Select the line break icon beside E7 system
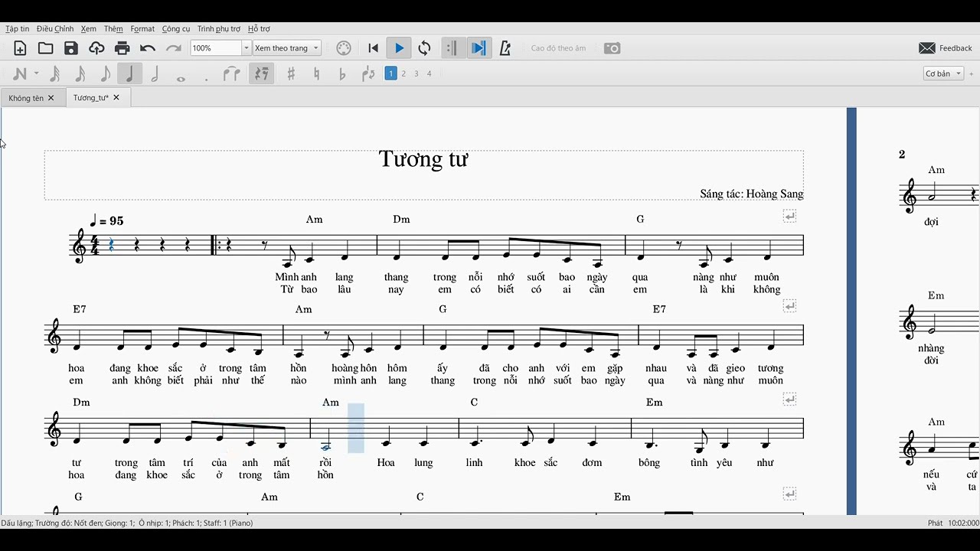The width and height of the screenshot is (980, 551). [789, 306]
